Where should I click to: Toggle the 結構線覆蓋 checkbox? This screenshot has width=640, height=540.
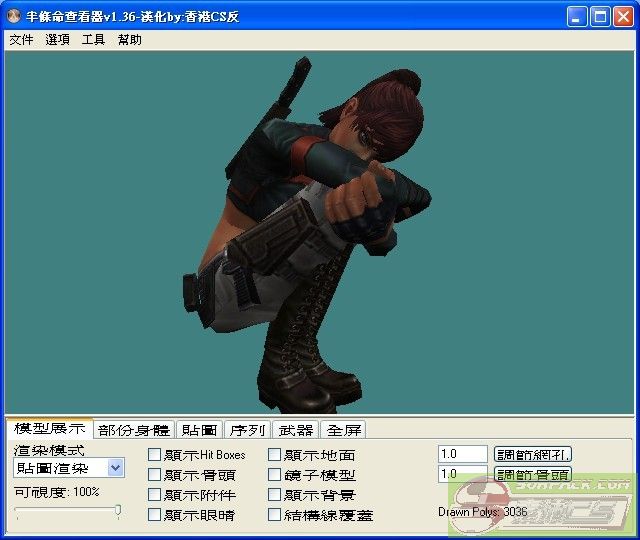[x=274, y=515]
